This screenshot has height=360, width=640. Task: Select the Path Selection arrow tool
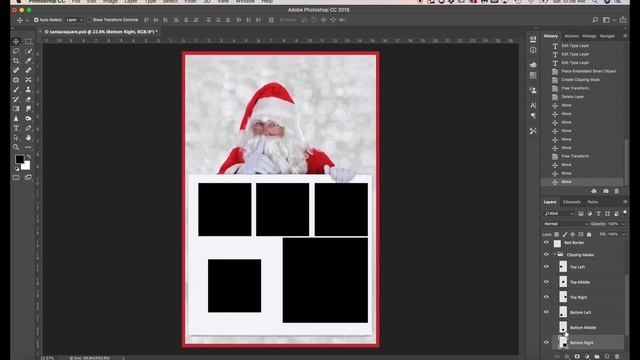(16, 138)
